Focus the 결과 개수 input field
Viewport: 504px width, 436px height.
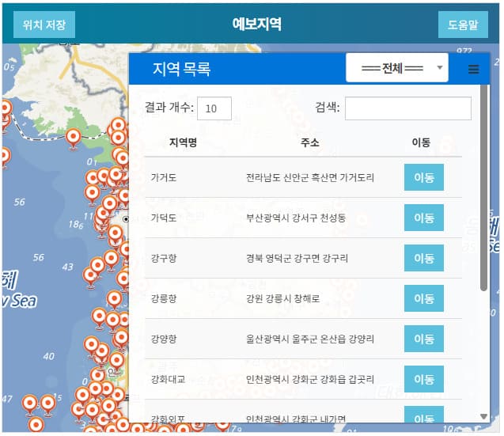click(214, 108)
